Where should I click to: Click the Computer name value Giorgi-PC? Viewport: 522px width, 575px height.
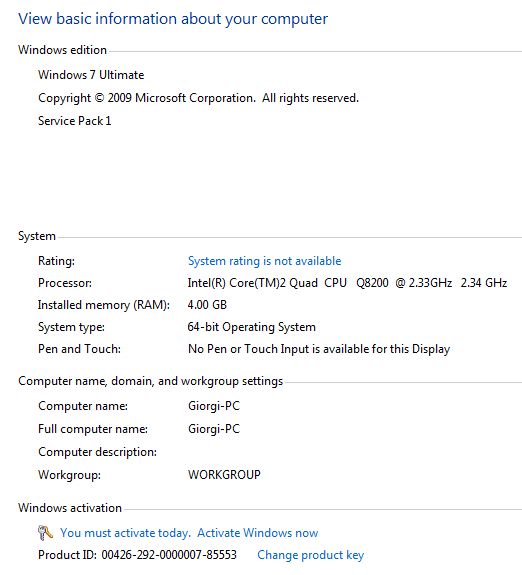pos(214,406)
